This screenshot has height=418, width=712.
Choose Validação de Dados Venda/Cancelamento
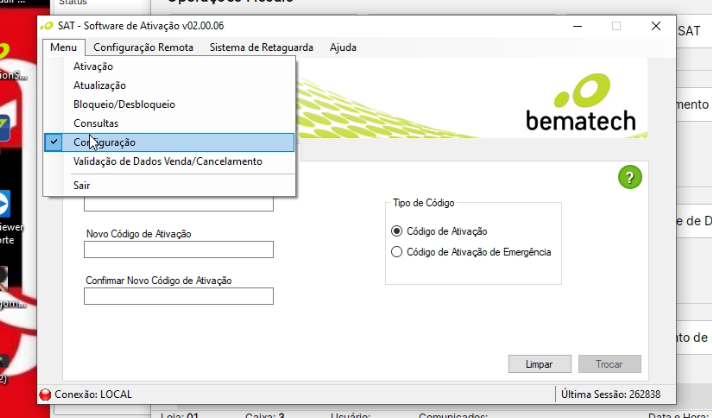pyautogui.click(x=169, y=162)
